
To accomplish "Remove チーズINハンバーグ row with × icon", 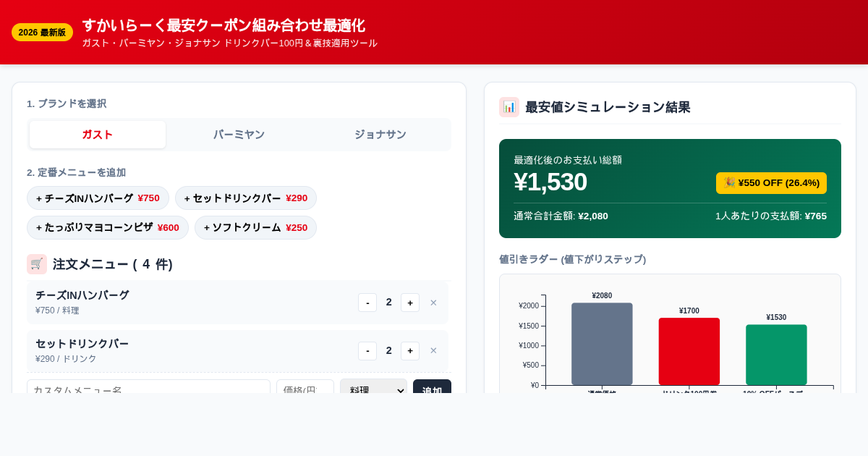I will [x=433, y=303].
